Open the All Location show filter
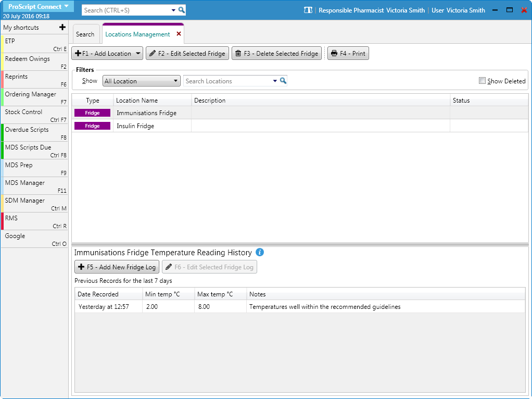 (142, 81)
